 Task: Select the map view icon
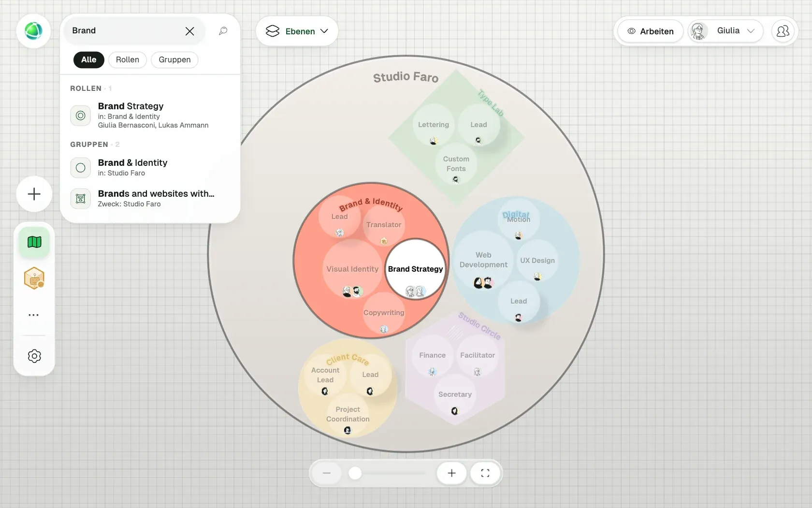[x=34, y=242]
